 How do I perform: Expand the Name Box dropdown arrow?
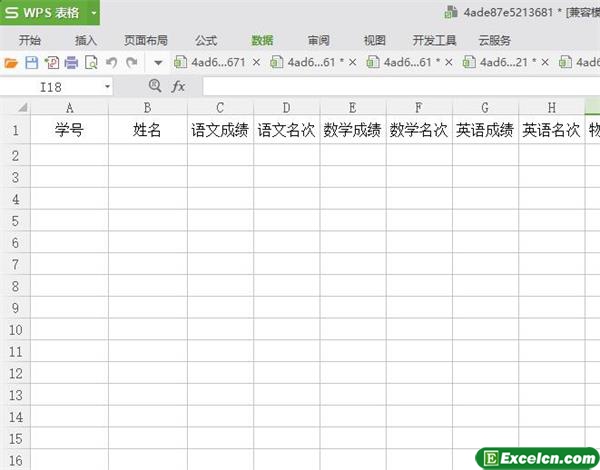108,86
